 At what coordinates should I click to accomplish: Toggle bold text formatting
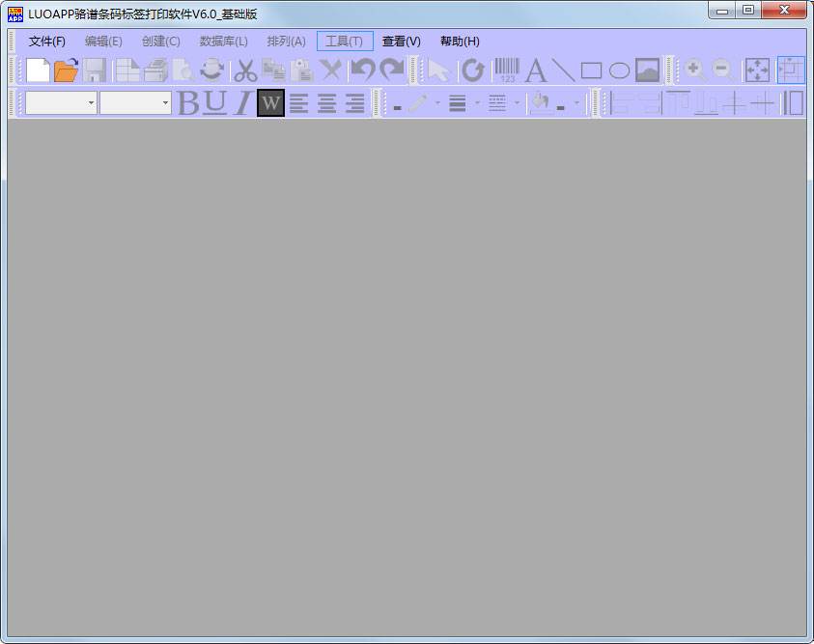pyautogui.click(x=187, y=102)
